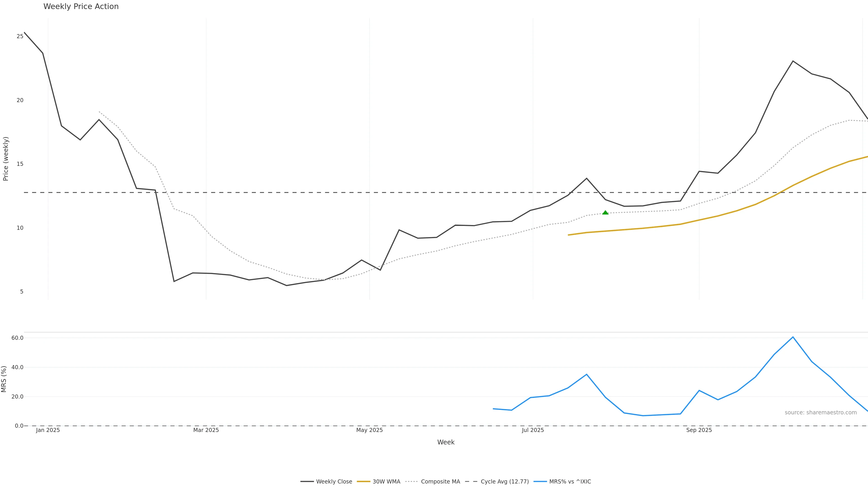Viewport: 868px width, 488px height.
Task: Select the Jan 2025 x-axis tick label
Action: 48,430
